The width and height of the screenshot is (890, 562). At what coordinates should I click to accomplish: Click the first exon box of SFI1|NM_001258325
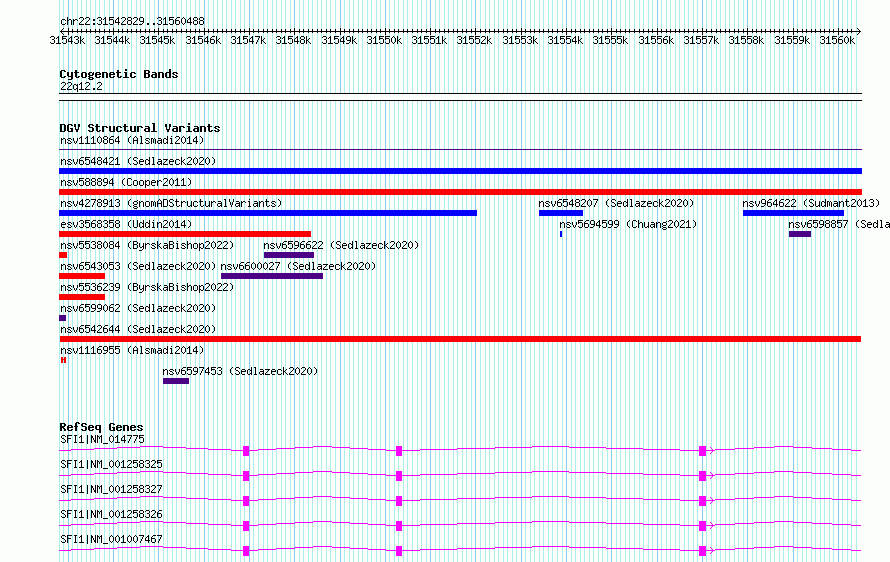246,476
